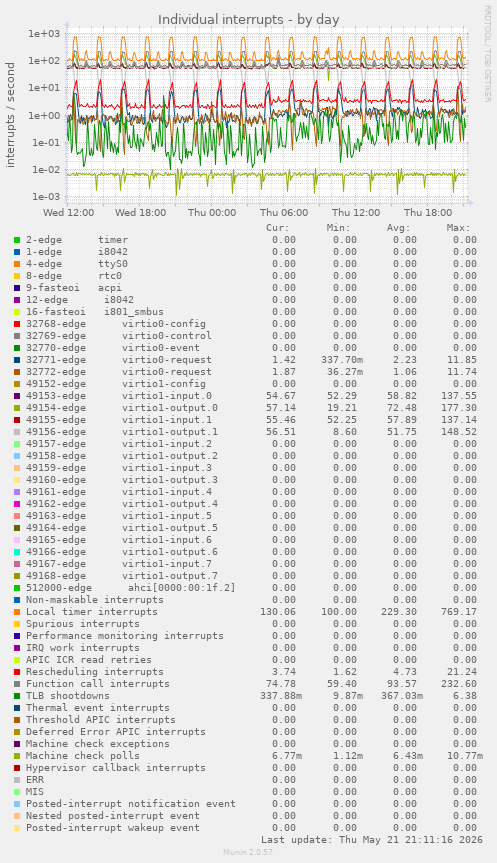This screenshot has height=863, width=497.
Task: Click the 'Avg:' column header
Action: [x=398, y=228]
